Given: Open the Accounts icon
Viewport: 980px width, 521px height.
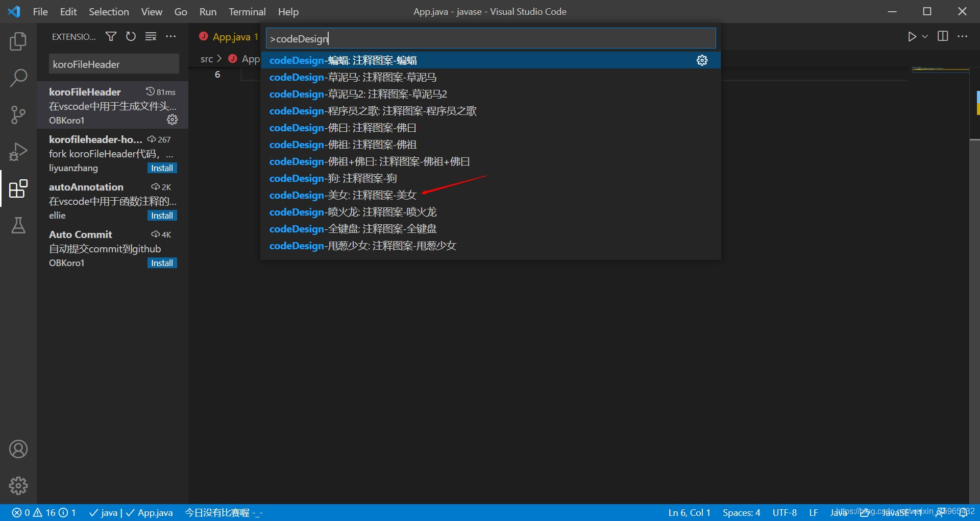Looking at the screenshot, I should 18,449.
